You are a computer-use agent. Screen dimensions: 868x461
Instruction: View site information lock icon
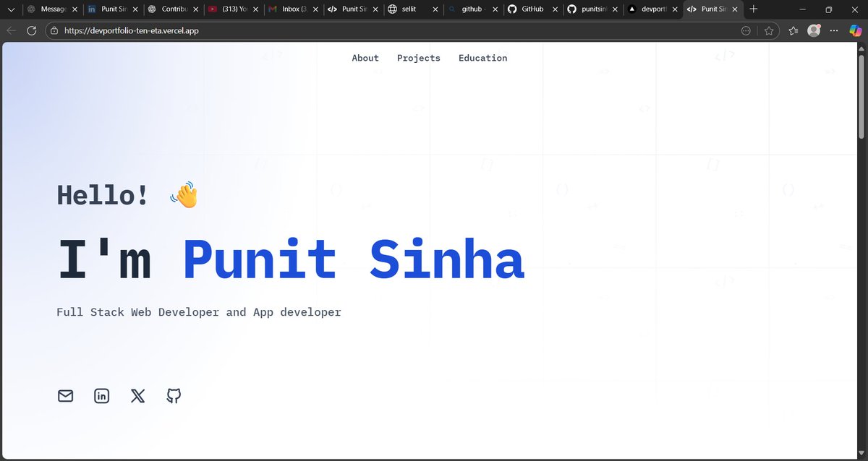54,30
